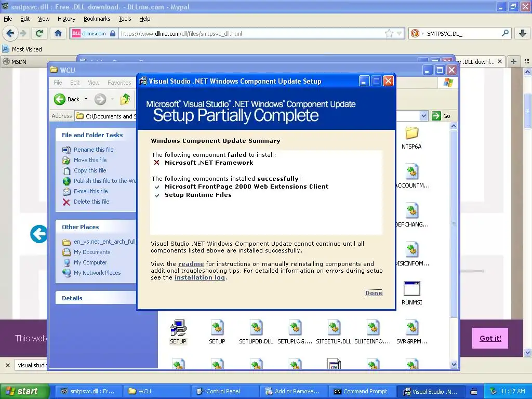Viewport: 532px width, 399px height.
Task: Open en_vs.net_ent_arch_full folder link
Action: 104,242
